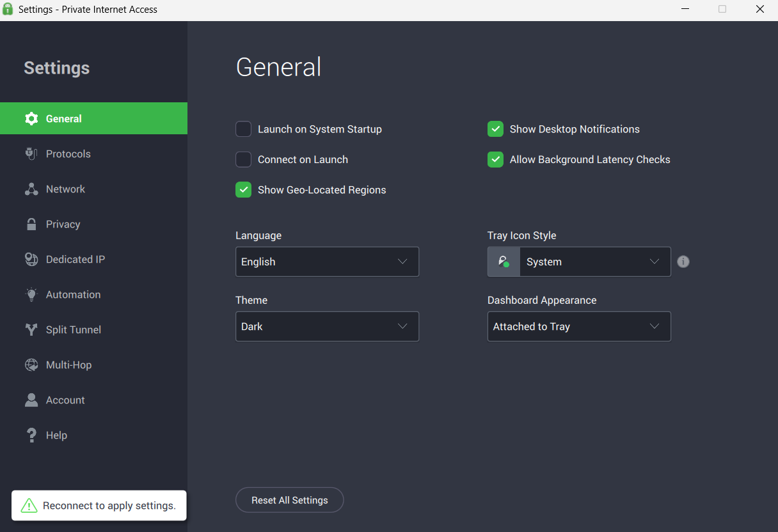Select the General tab in sidebar
The width and height of the screenshot is (778, 532).
[x=64, y=119]
